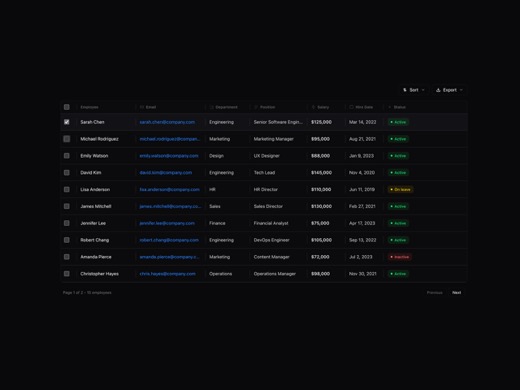Click the Status column header
This screenshot has width=520, height=390.
pyautogui.click(x=397, y=107)
